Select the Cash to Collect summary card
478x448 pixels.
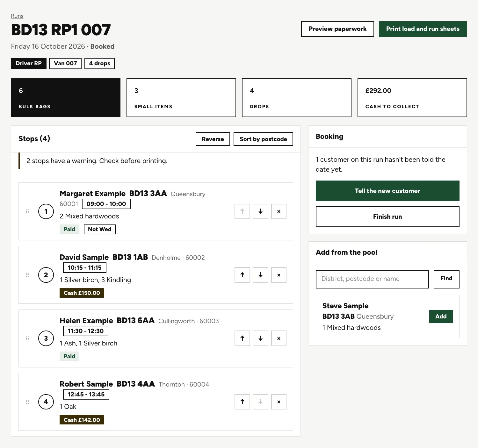click(x=412, y=98)
